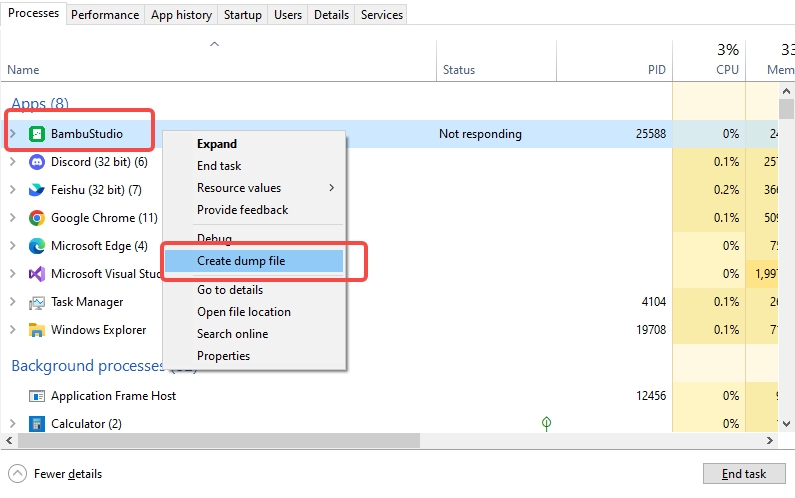Screen dimensions: 795x498
Task: Click the Google Chrome icon
Action: 37,218
